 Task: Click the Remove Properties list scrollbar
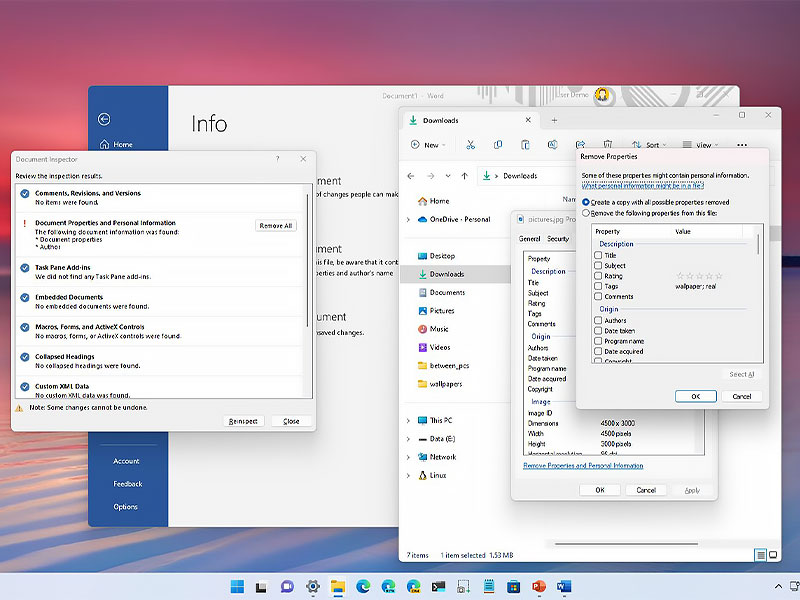(x=758, y=244)
